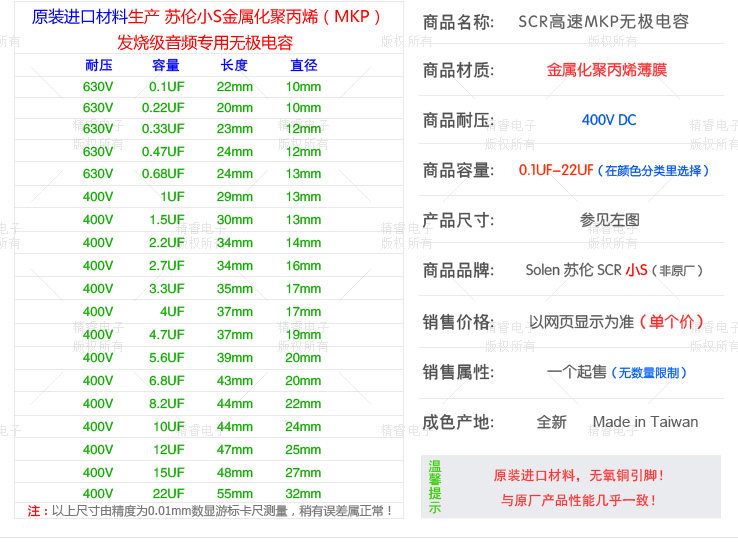The image size is (738, 545).
Task: Click the 一个起售 sales attribute
Action: [x=577, y=373]
